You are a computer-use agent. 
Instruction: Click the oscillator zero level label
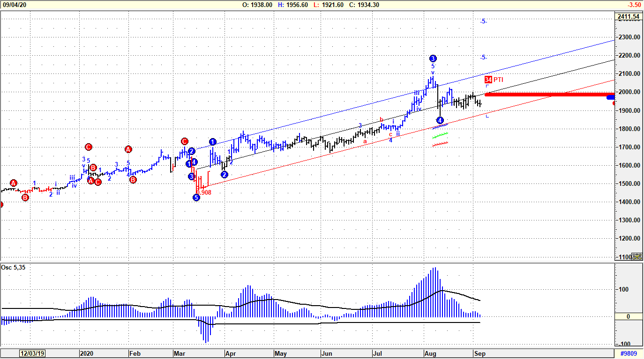tap(628, 317)
